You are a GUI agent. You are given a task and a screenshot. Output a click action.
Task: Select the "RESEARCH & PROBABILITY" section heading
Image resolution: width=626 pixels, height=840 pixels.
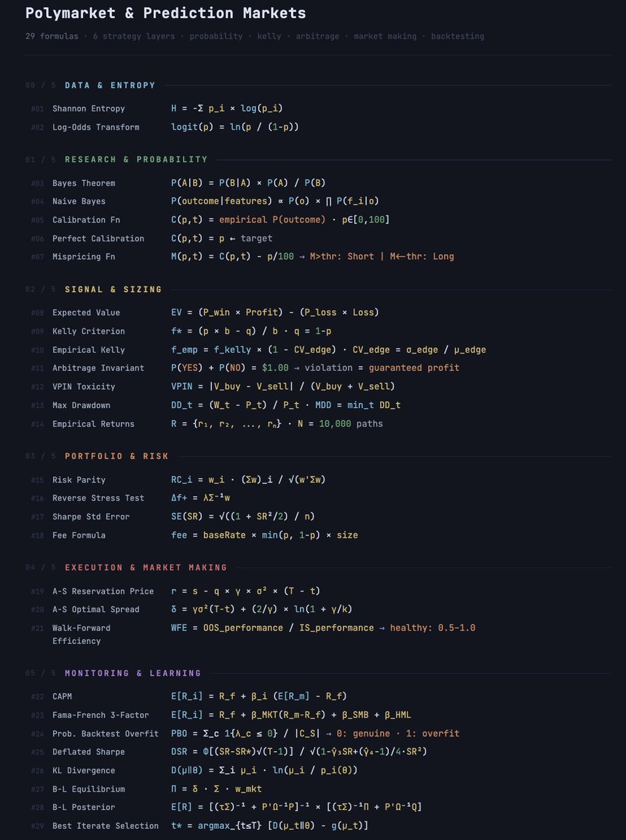coord(136,160)
